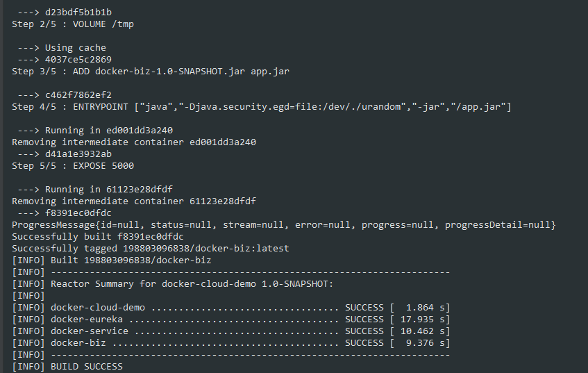Click the ProgressMessage output line
This screenshot has height=373, width=588.
coord(284,225)
